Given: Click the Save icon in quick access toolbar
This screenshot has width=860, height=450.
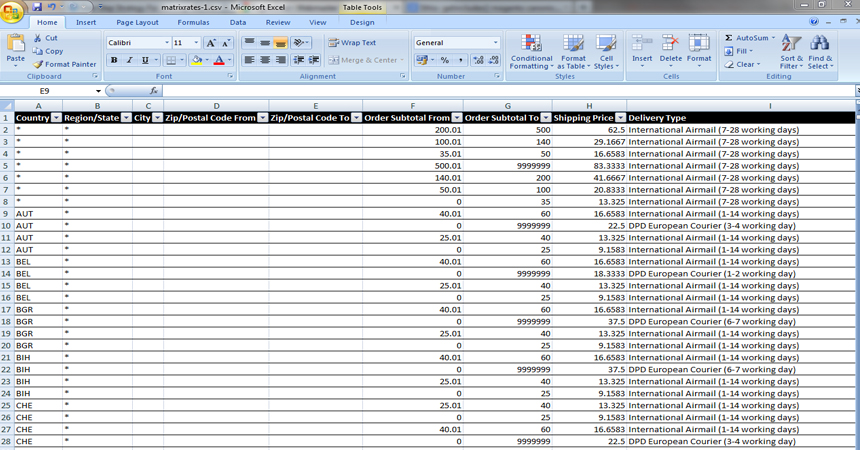Looking at the screenshot, I should coord(37,7).
